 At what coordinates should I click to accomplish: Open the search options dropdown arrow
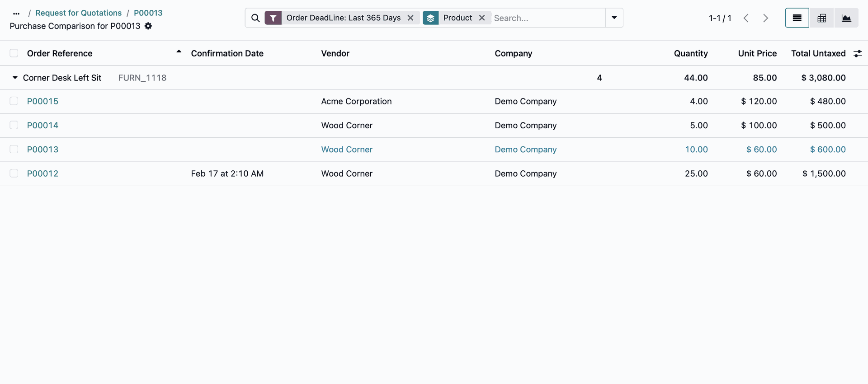[614, 18]
